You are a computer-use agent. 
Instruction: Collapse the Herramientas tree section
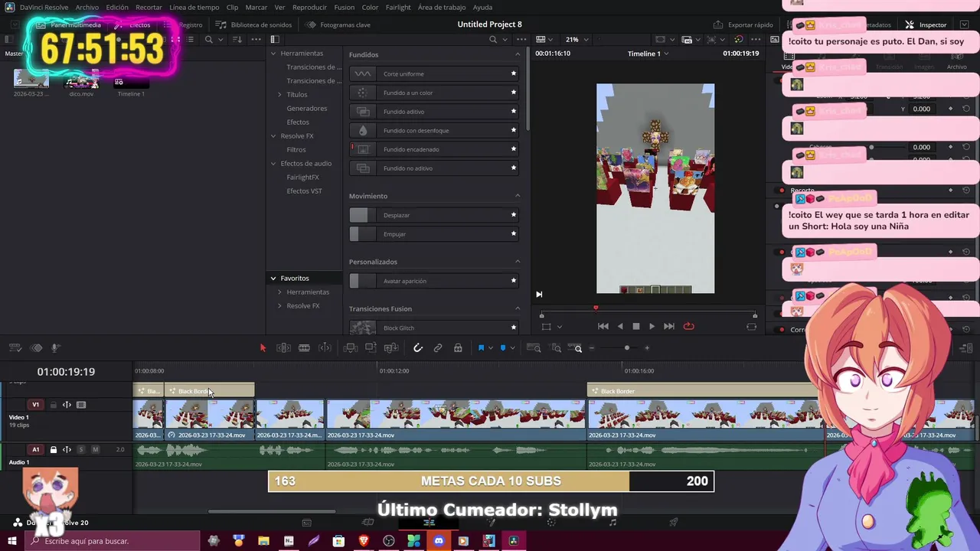click(x=273, y=54)
